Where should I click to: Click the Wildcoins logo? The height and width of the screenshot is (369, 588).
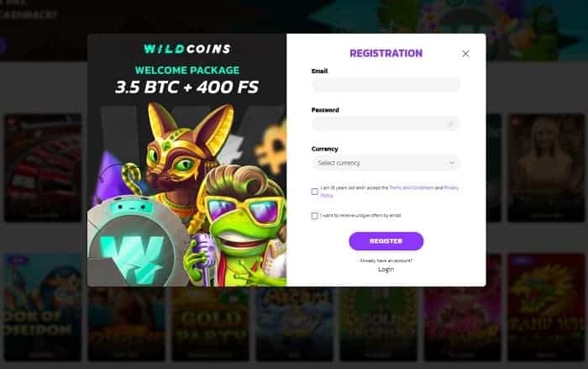(187, 49)
